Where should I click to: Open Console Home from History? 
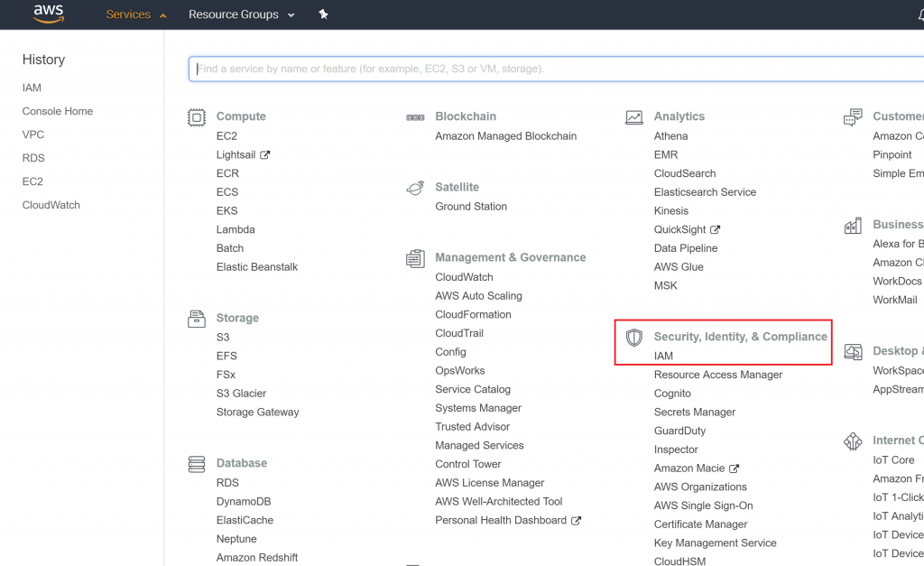(x=58, y=111)
